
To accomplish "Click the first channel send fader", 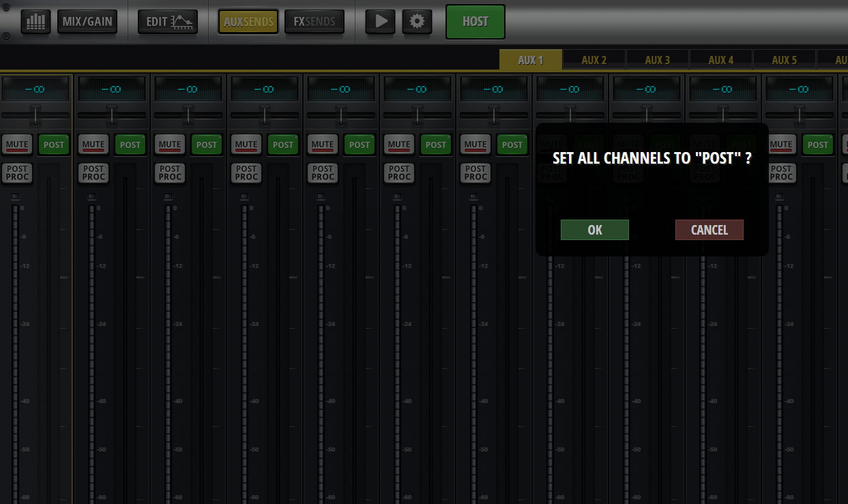I will point(35,114).
